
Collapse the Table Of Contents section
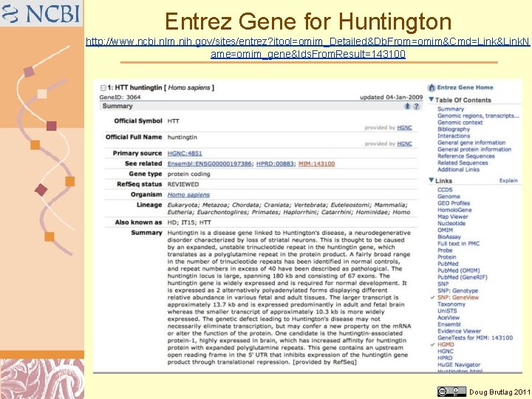tap(432, 100)
